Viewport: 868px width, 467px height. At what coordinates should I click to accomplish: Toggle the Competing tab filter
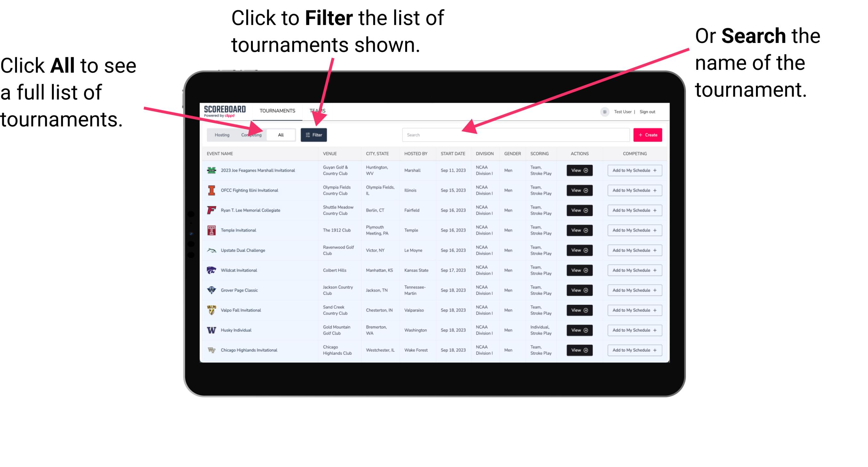[251, 134]
